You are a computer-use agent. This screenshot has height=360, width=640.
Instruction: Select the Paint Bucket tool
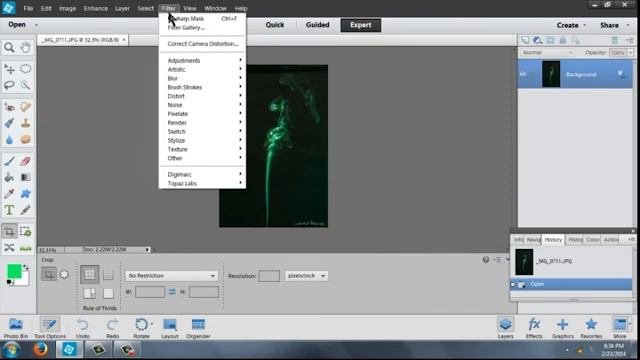(9, 178)
